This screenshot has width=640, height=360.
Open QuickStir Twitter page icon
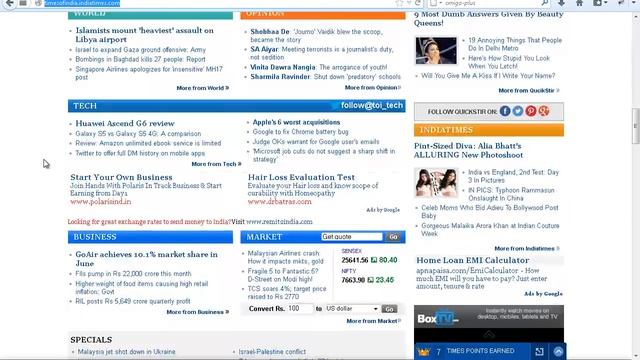coord(518,111)
